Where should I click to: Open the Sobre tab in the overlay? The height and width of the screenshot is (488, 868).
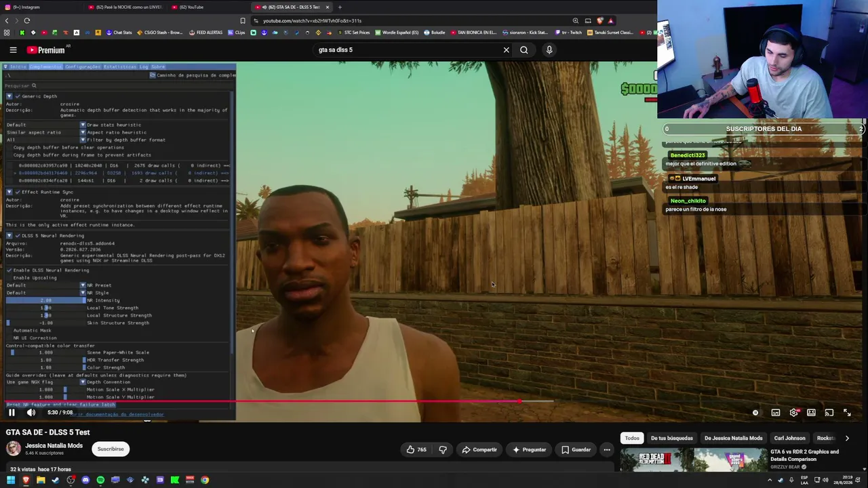coord(158,66)
